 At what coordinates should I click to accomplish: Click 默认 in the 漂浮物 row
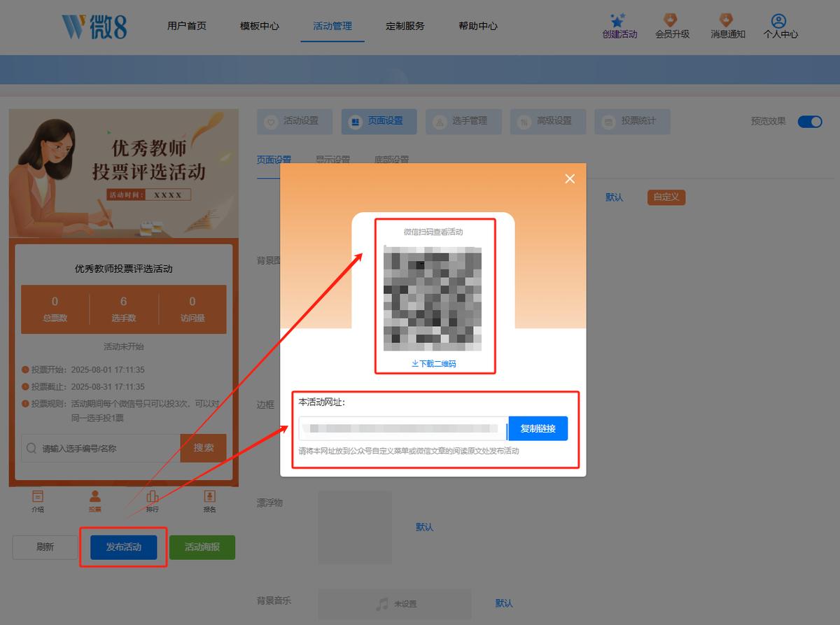coord(425,527)
